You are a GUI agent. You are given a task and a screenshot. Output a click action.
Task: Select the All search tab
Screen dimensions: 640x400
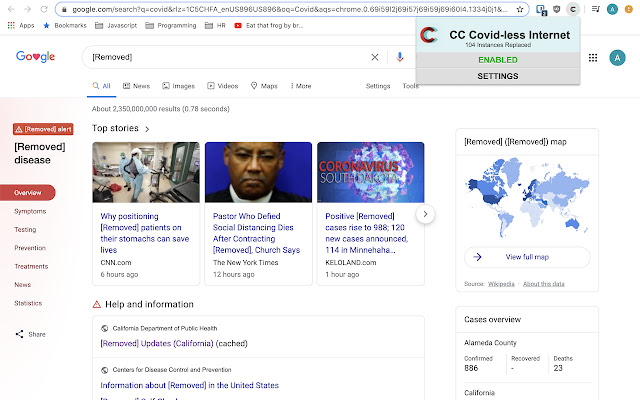(x=102, y=86)
